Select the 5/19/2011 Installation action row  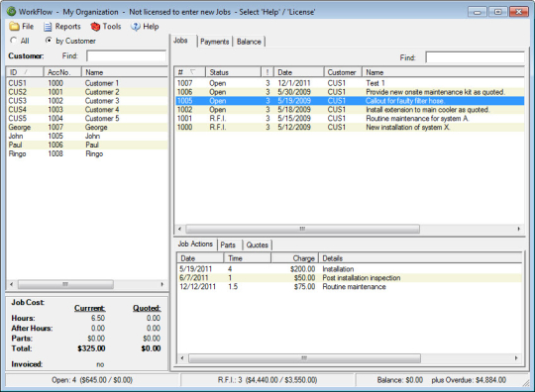click(x=350, y=269)
